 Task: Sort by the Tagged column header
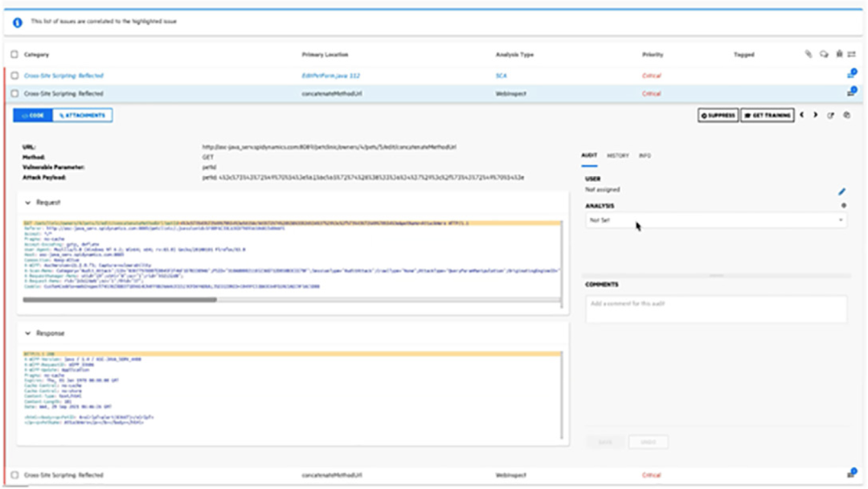744,54
